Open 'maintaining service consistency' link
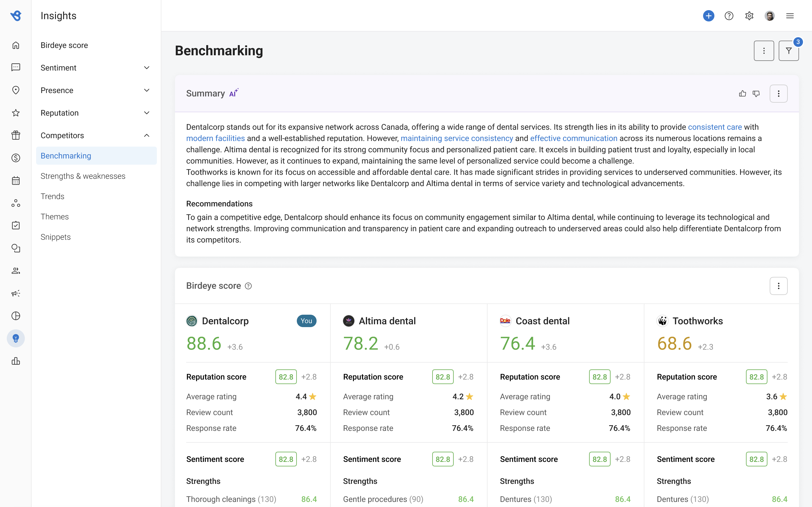The width and height of the screenshot is (812, 507). point(457,138)
